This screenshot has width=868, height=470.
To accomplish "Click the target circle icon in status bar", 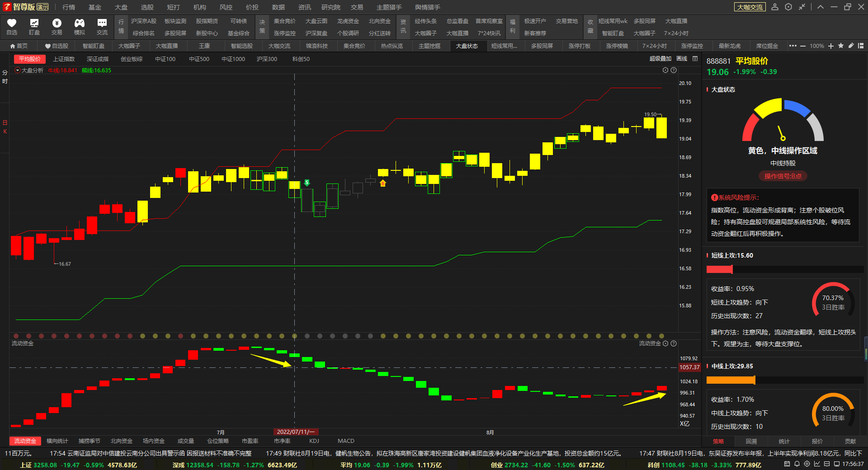I will click(x=807, y=464).
